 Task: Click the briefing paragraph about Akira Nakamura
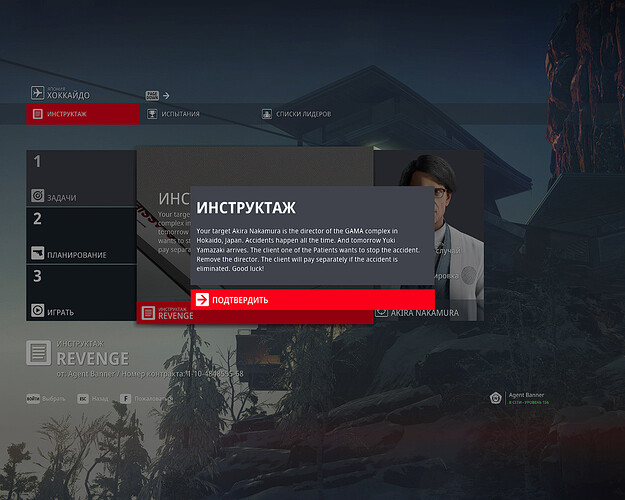coord(308,250)
